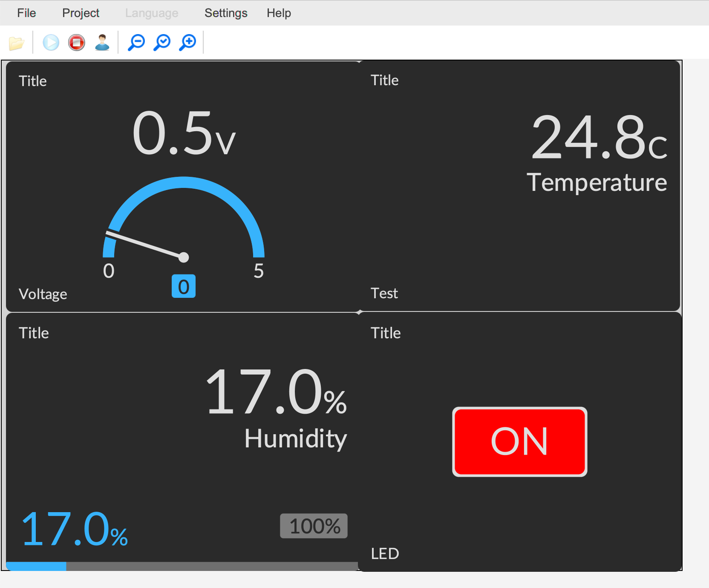Image resolution: width=709 pixels, height=588 pixels.
Task: Toggle the red ON LED button
Action: (519, 442)
